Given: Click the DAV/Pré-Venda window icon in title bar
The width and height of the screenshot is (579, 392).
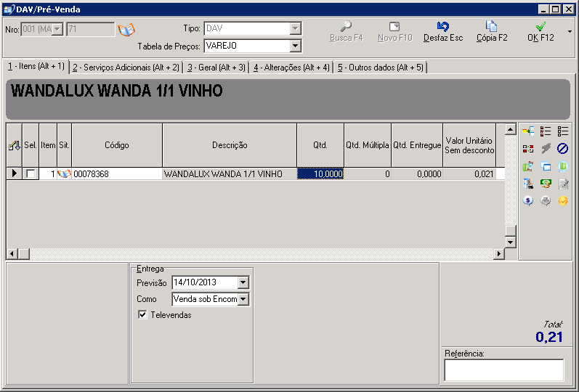Looking at the screenshot, I should tap(9, 9).
